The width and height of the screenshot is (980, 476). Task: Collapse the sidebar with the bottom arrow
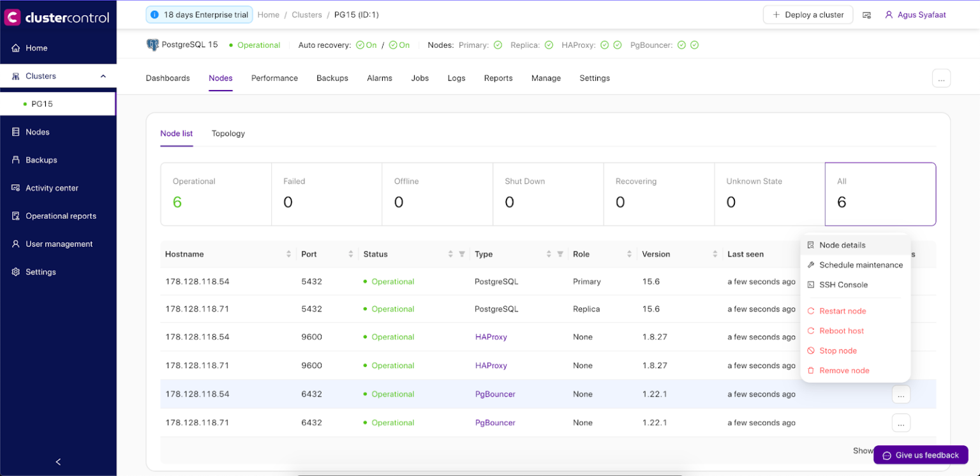(57, 461)
